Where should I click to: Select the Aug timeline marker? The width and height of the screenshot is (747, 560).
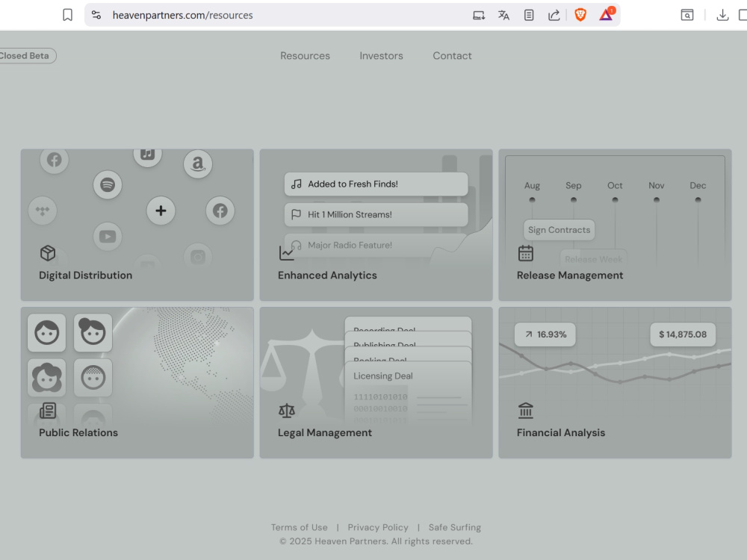click(532, 199)
